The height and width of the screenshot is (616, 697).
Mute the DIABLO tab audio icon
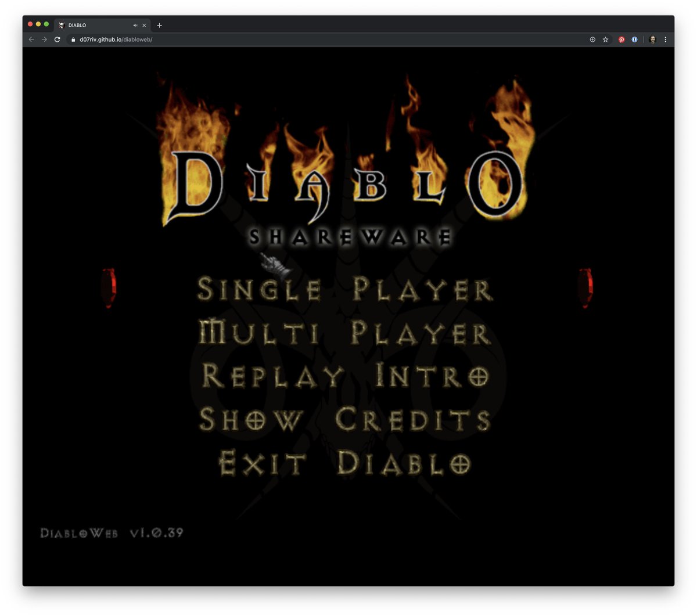(x=135, y=26)
